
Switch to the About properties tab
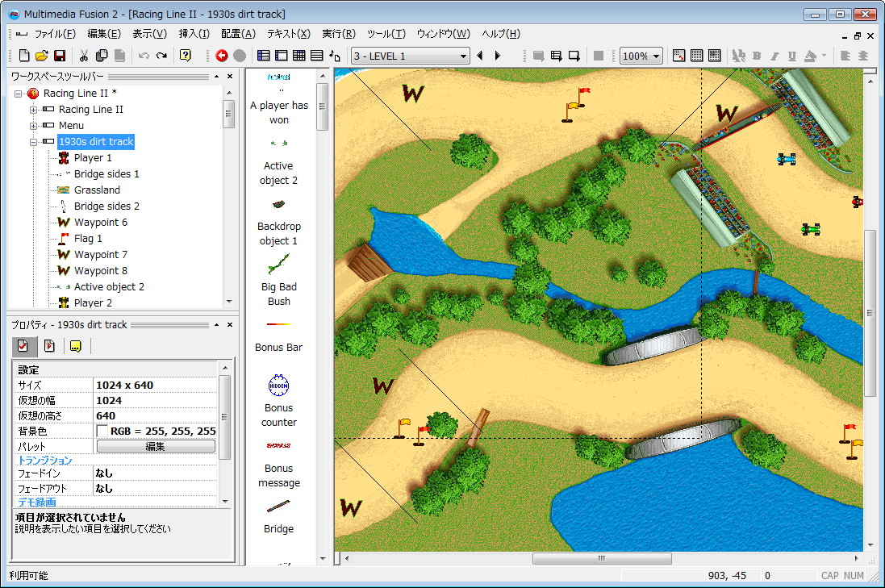click(75, 346)
